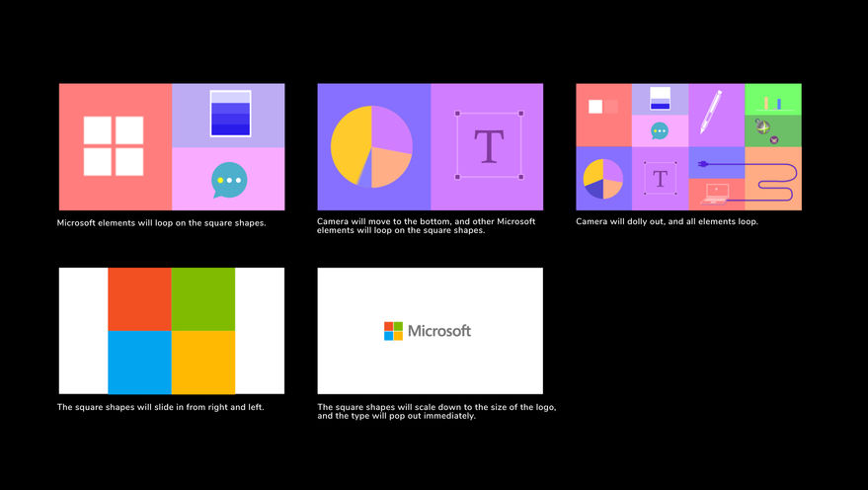Click the small glass icon in dolly-out frame
868x490 pixels.
(660, 98)
